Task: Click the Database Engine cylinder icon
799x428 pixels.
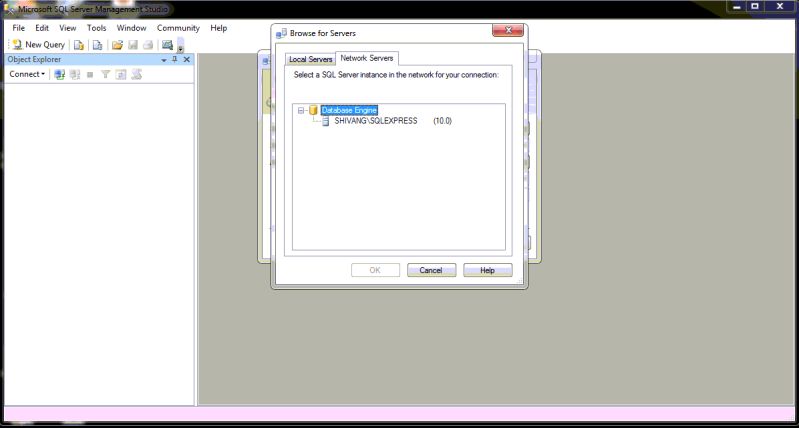Action: pos(313,110)
